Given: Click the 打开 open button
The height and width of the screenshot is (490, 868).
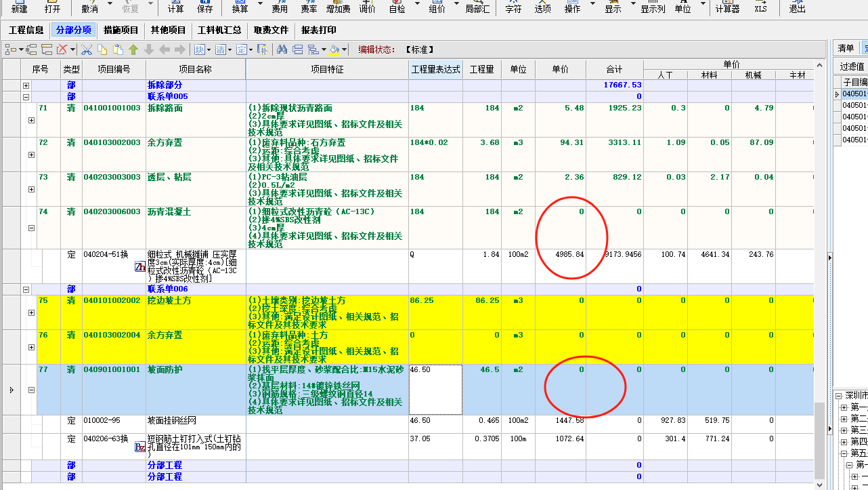Looking at the screenshot, I should click(x=52, y=7).
